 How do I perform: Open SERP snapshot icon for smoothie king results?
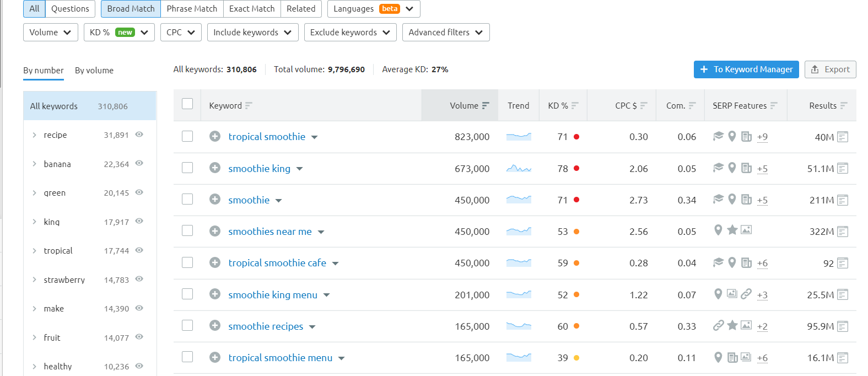(843, 169)
